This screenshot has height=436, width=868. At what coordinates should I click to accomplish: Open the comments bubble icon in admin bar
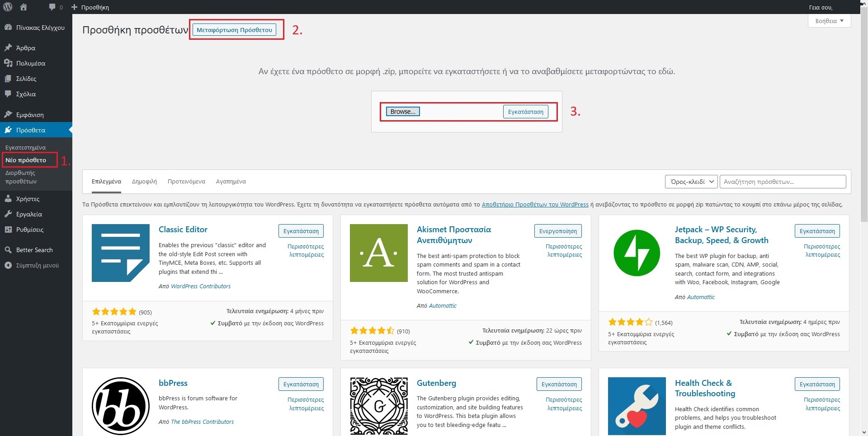pyautogui.click(x=52, y=7)
